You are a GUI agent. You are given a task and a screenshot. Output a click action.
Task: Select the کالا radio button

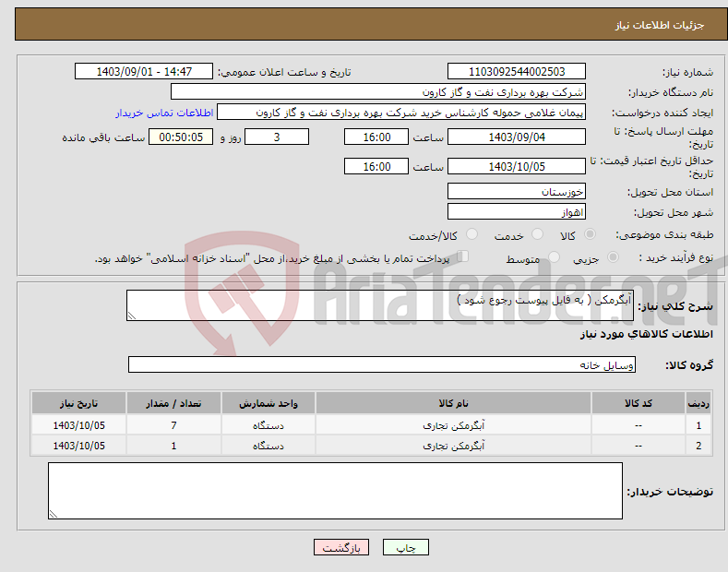[x=590, y=234]
